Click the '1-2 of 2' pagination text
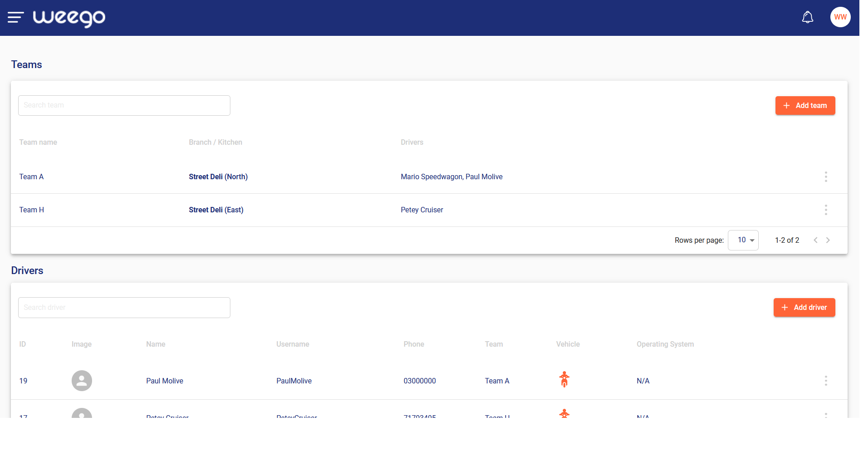The width and height of the screenshot is (868, 461). coord(787,240)
